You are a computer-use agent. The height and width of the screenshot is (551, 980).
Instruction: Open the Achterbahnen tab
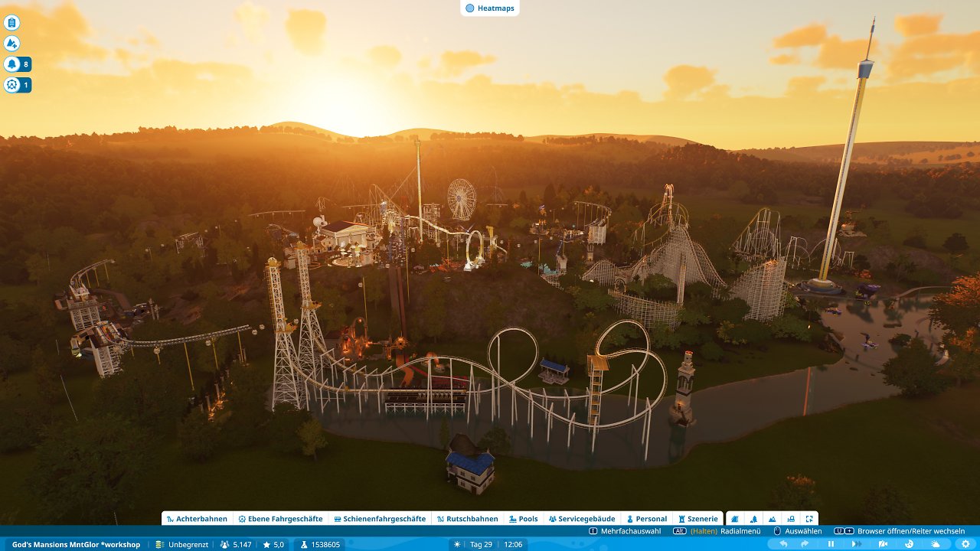pyautogui.click(x=197, y=519)
